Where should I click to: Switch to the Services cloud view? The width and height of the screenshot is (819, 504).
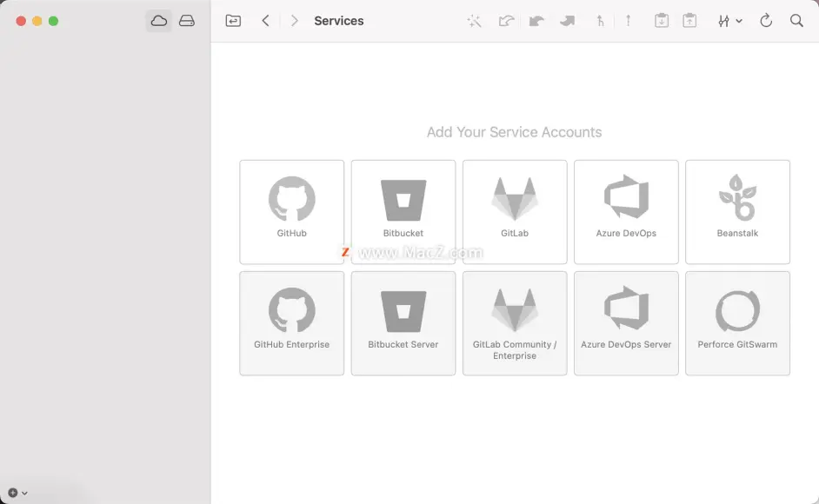159,21
